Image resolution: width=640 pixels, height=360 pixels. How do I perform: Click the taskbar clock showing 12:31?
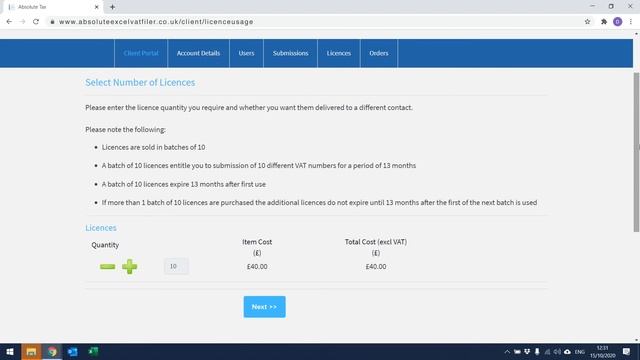[602, 351]
